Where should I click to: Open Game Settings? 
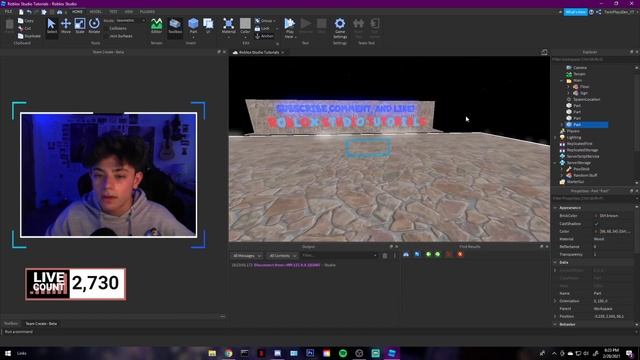(x=340, y=27)
